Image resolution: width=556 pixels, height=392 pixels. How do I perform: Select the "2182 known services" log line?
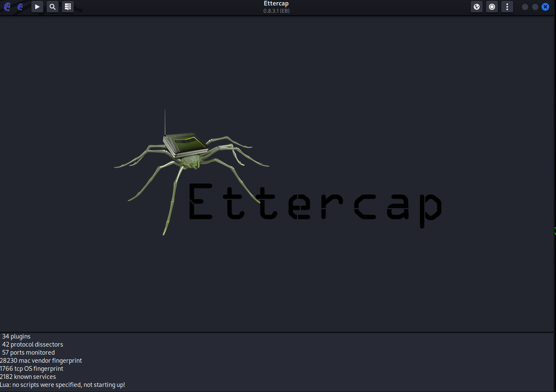28,377
